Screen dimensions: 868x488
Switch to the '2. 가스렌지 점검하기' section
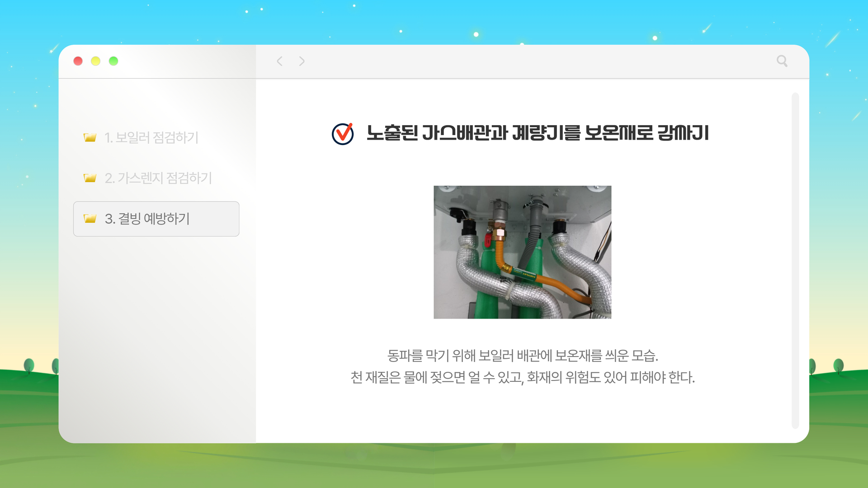[158, 178]
